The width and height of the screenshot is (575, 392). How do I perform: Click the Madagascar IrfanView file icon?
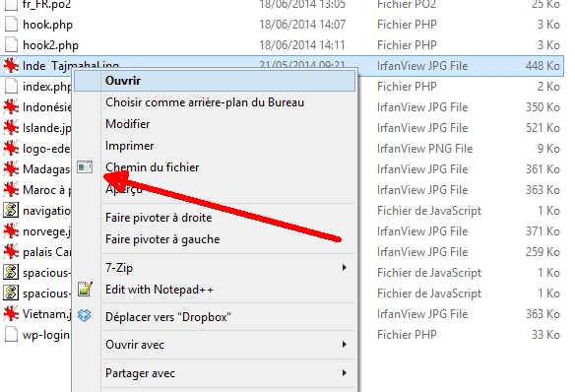pos(11,169)
